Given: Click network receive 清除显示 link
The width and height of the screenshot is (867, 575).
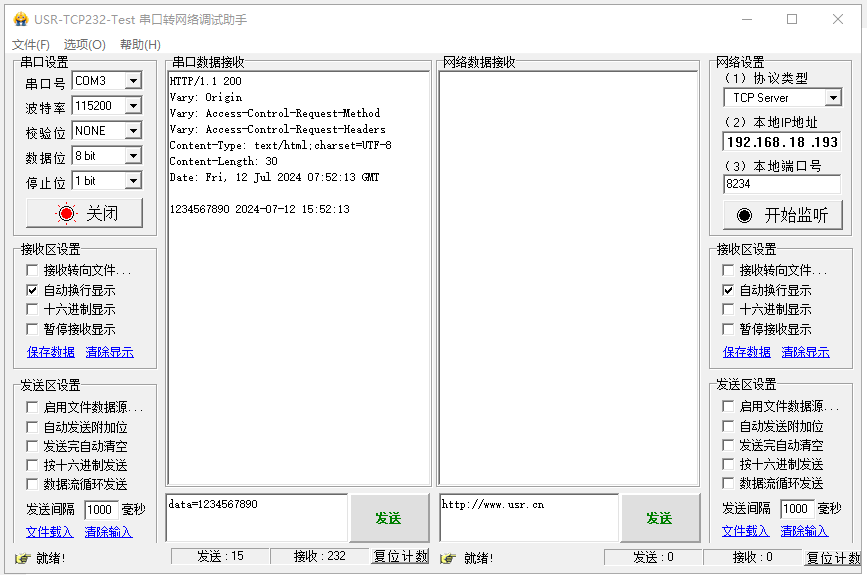Looking at the screenshot, I should coord(806,352).
